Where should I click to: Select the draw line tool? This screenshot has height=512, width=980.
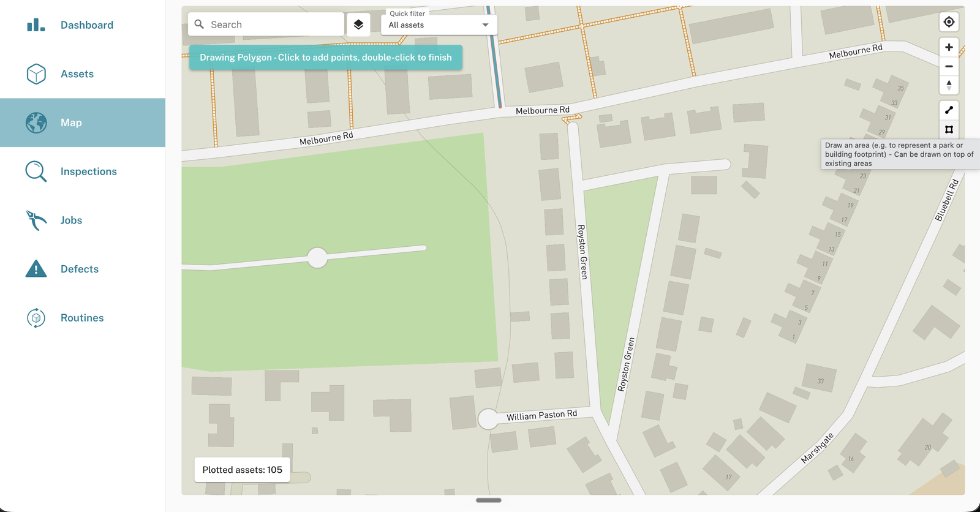(x=949, y=110)
